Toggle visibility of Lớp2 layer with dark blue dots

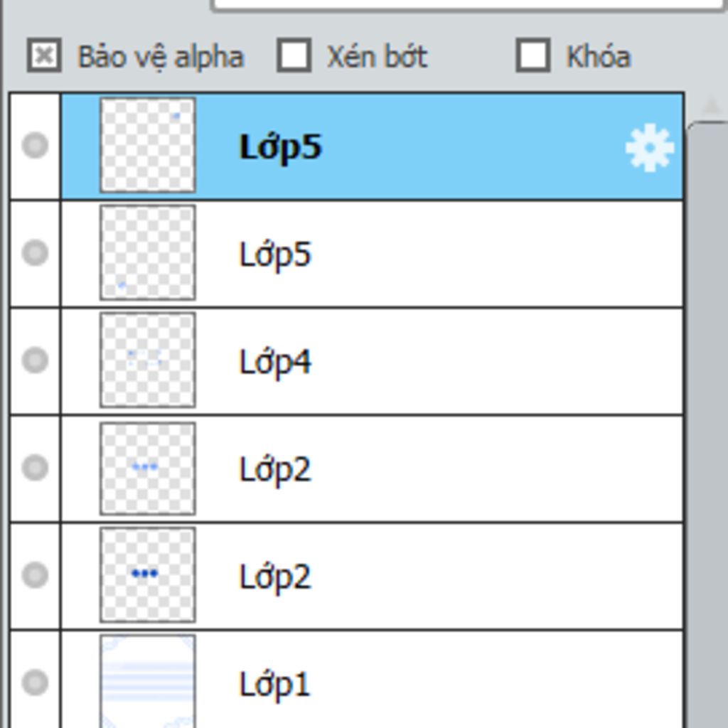click(x=36, y=574)
